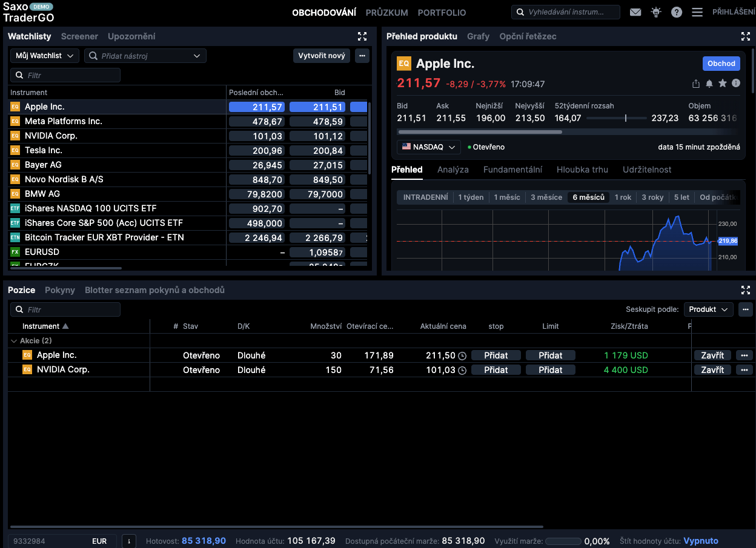
Task: Click the star favorite icon for Apple
Action: click(723, 84)
